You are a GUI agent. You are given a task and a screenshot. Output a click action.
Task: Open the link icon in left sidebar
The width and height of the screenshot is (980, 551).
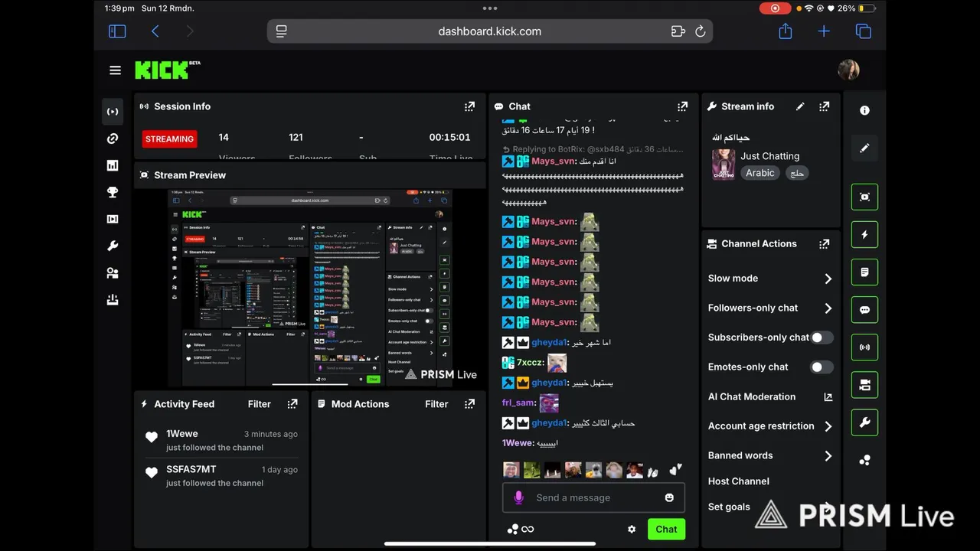(113, 139)
